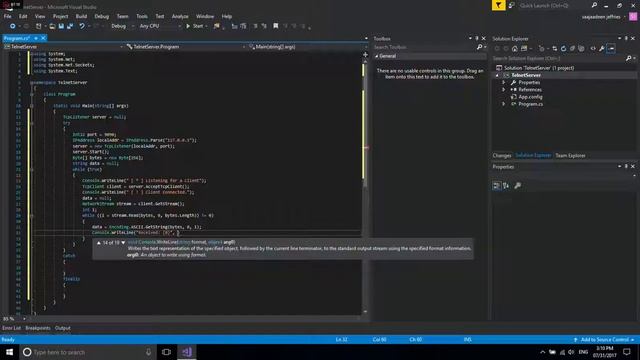Open the Tools menu
Viewport: 640px width, 360px height.
142,16
